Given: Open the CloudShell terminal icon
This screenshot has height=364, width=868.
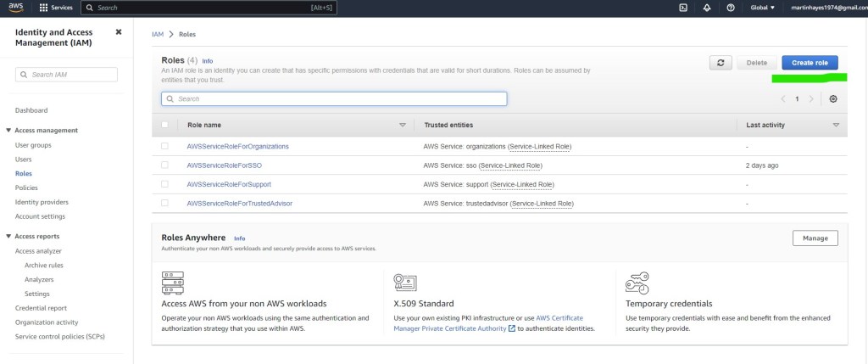Looking at the screenshot, I should tap(683, 8).
